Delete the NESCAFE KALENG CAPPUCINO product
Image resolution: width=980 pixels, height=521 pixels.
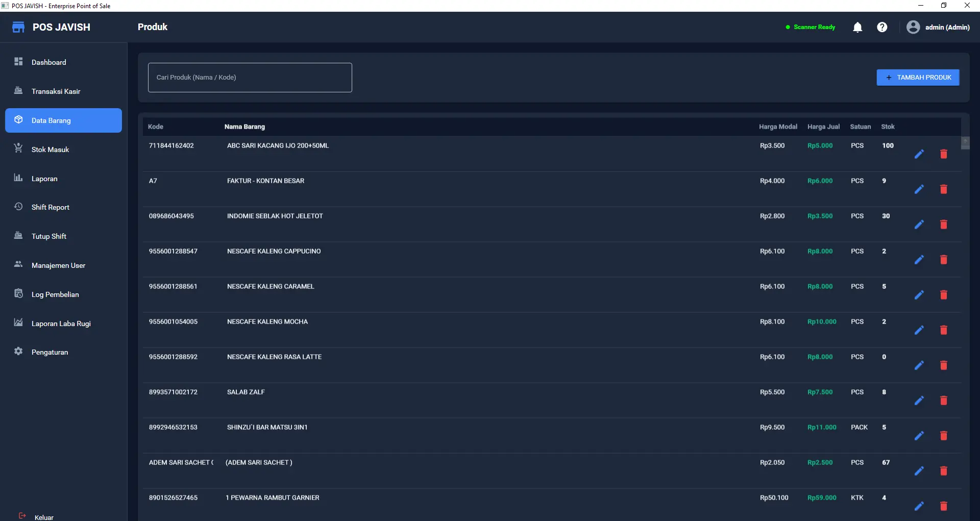tap(944, 260)
